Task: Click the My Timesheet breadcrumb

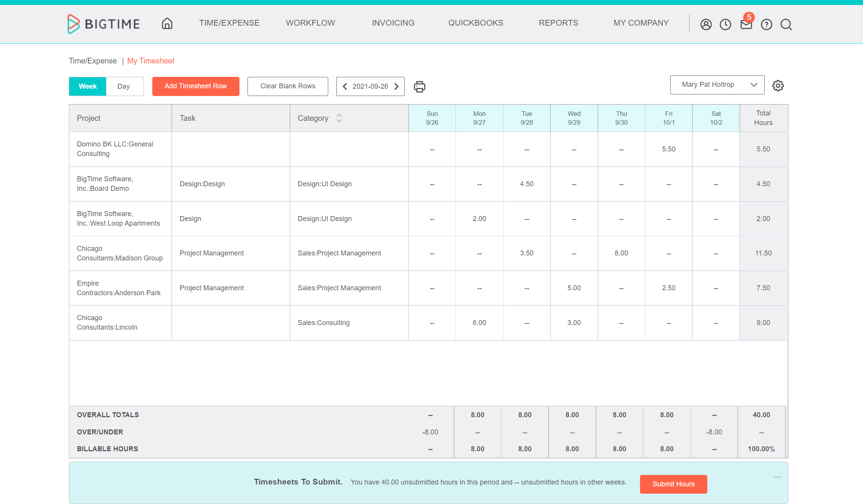Action: point(151,61)
